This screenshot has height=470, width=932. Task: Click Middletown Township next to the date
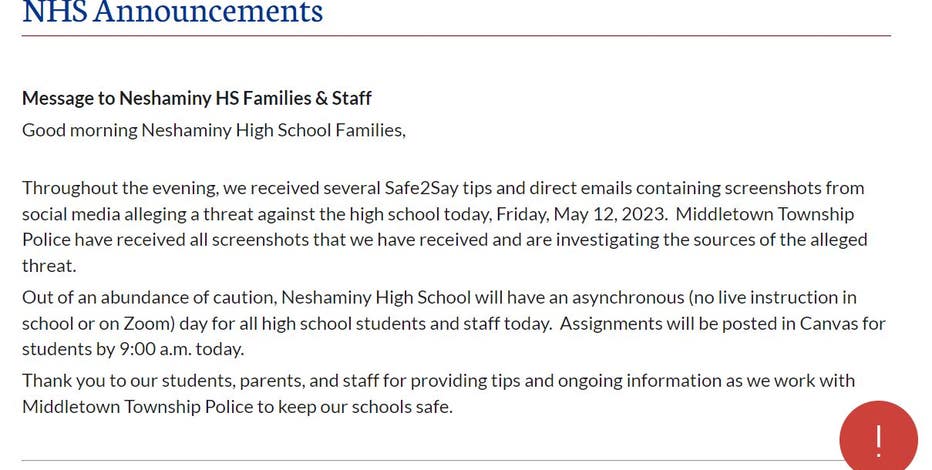(765, 214)
